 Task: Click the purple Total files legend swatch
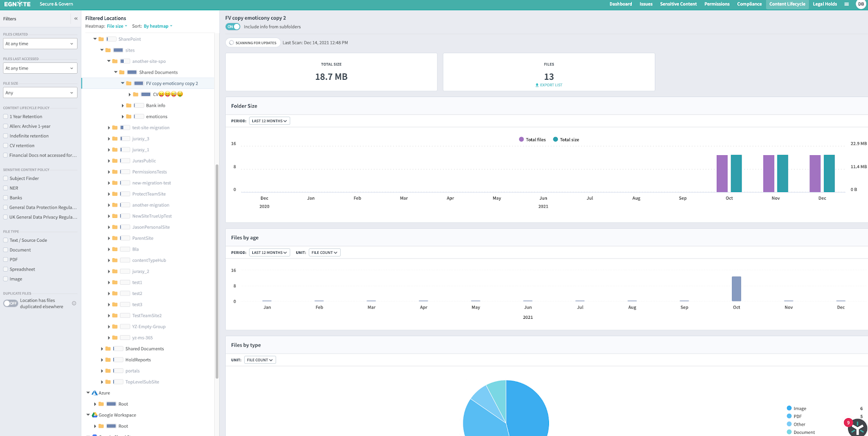[521, 140]
